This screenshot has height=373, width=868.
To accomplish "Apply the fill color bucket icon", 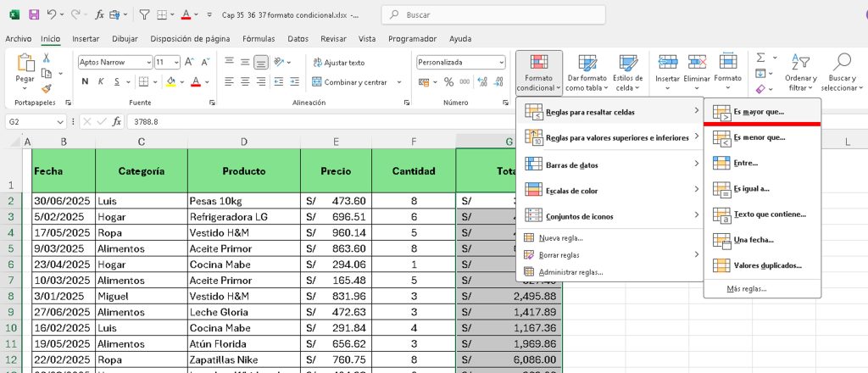I will tap(170, 82).
